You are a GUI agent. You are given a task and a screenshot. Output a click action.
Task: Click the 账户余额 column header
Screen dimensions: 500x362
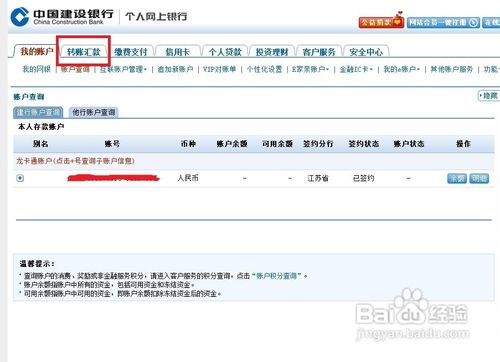tap(232, 144)
